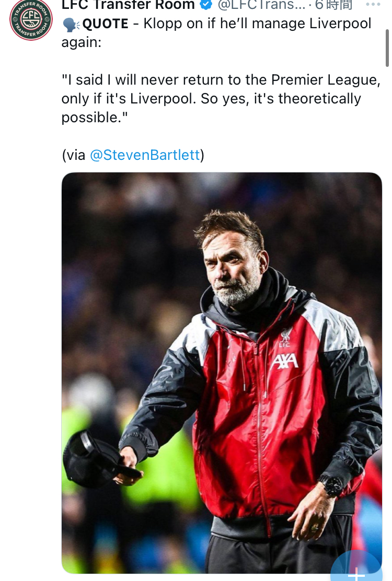This screenshot has height=581, width=392.
Task: Click the @LFCTrans… handle
Action: point(261,5)
